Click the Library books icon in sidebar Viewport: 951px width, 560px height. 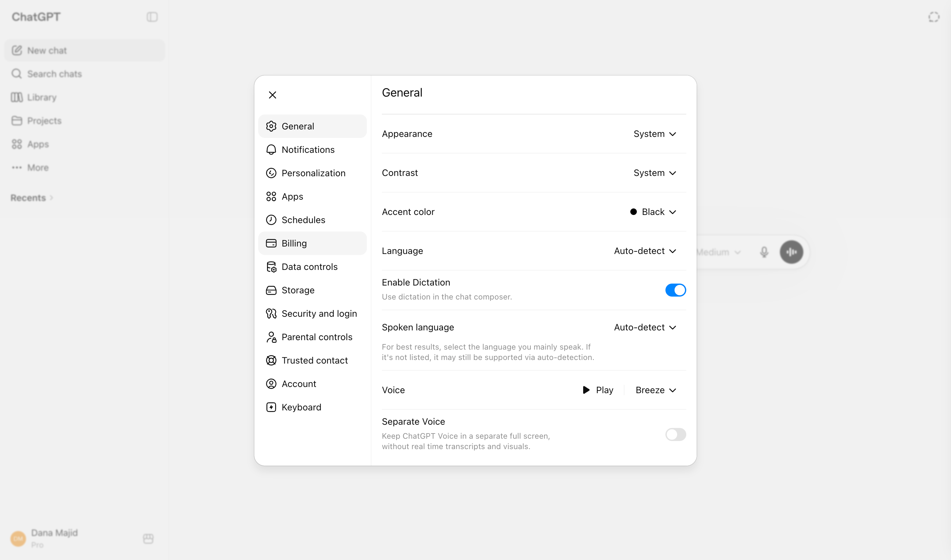17,97
